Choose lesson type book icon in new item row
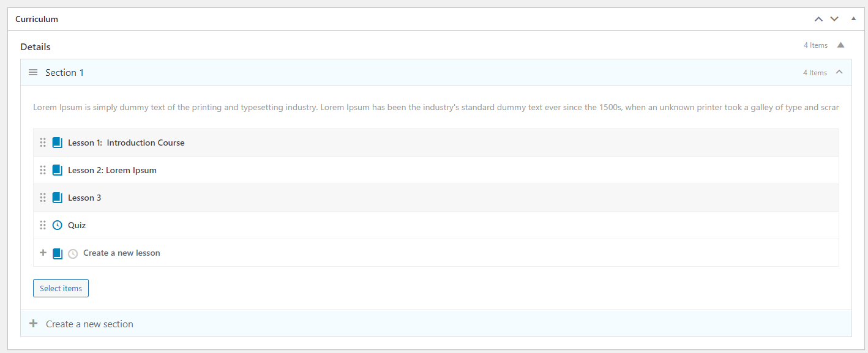 point(58,253)
